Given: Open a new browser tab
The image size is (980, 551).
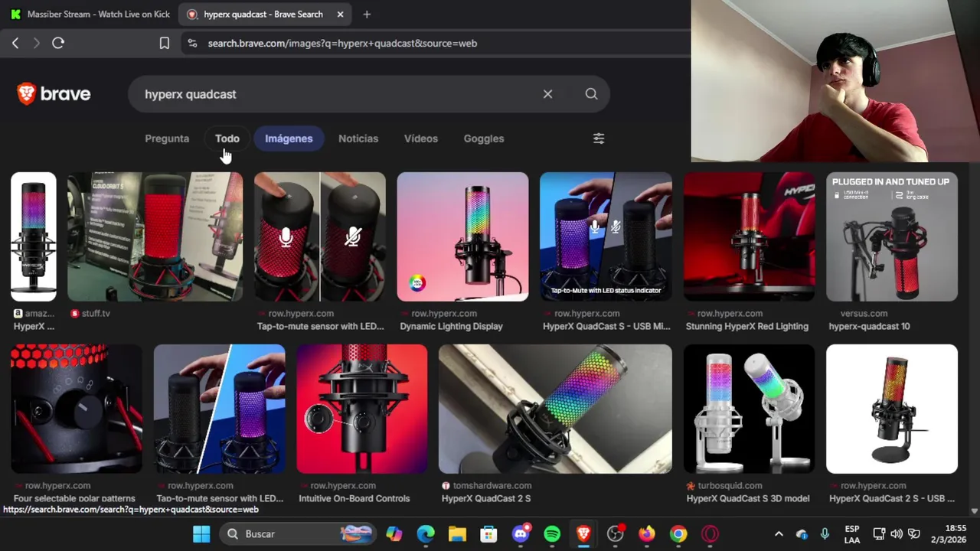Looking at the screenshot, I should point(367,14).
